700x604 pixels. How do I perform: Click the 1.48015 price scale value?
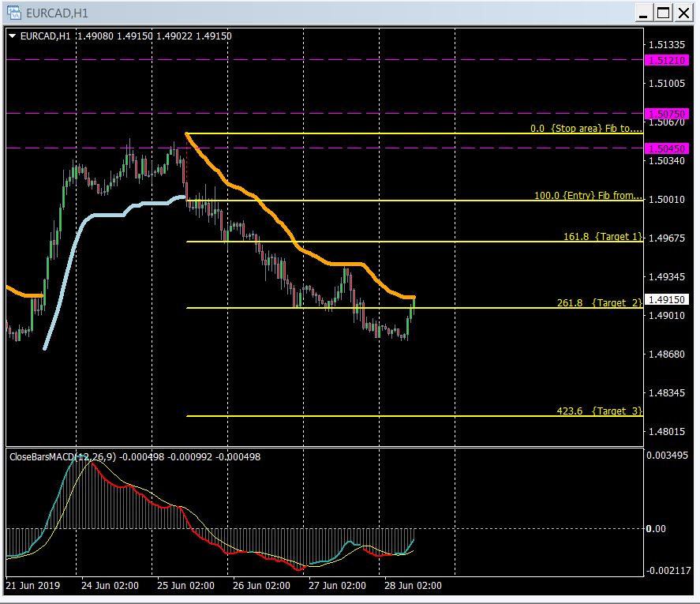coord(667,431)
